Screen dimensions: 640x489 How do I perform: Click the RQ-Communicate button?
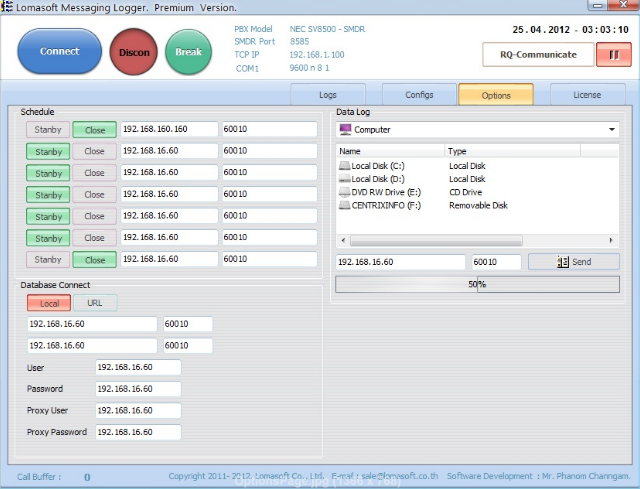click(x=538, y=55)
